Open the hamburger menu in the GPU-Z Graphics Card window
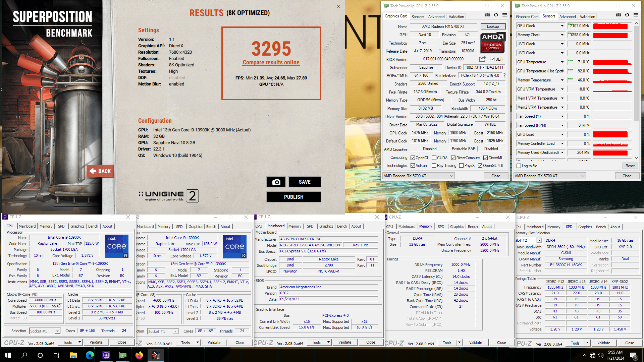 [x=504, y=15]
